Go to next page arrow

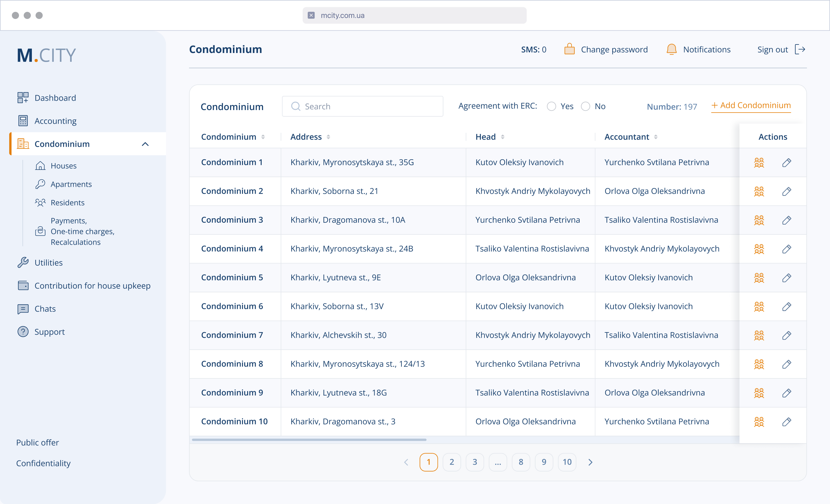coord(590,462)
